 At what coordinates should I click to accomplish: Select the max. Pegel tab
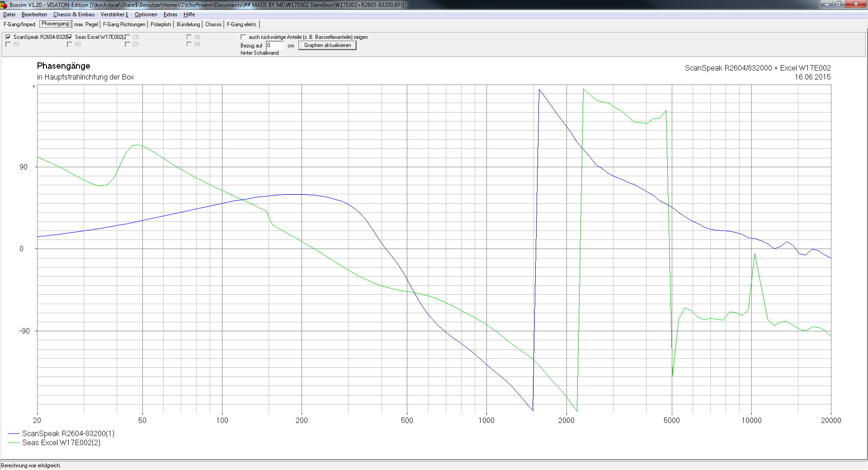[x=86, y=24]
